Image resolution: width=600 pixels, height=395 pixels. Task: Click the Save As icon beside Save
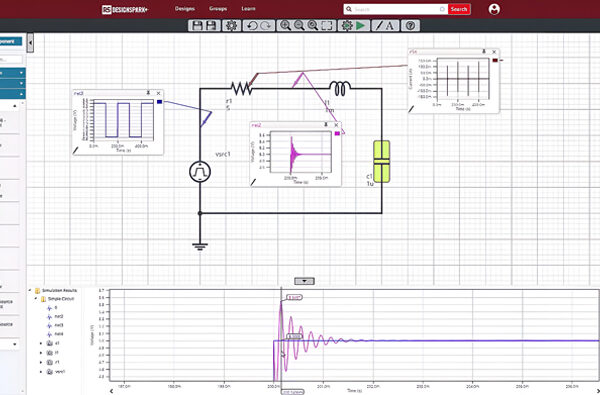[211, 26]
